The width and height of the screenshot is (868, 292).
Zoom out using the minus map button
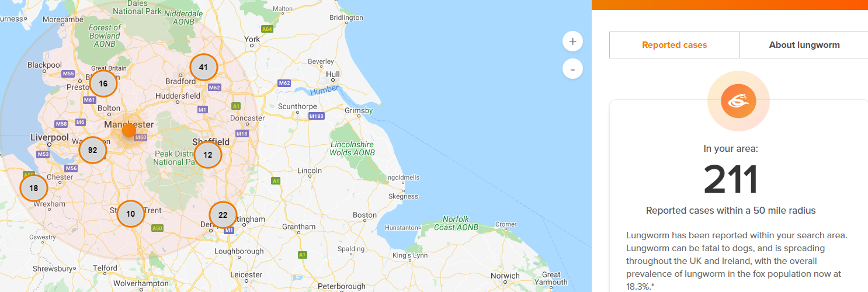pos(572,69)
